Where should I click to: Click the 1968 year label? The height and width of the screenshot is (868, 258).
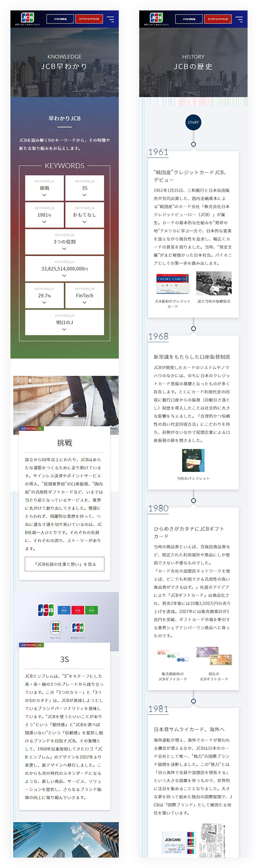[x=159, y=336]
